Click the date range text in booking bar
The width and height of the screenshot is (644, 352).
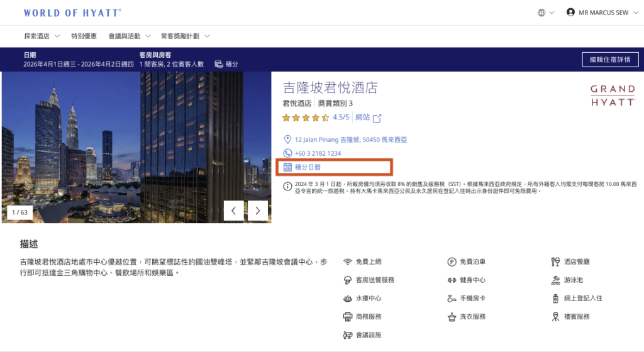(79, 64)
